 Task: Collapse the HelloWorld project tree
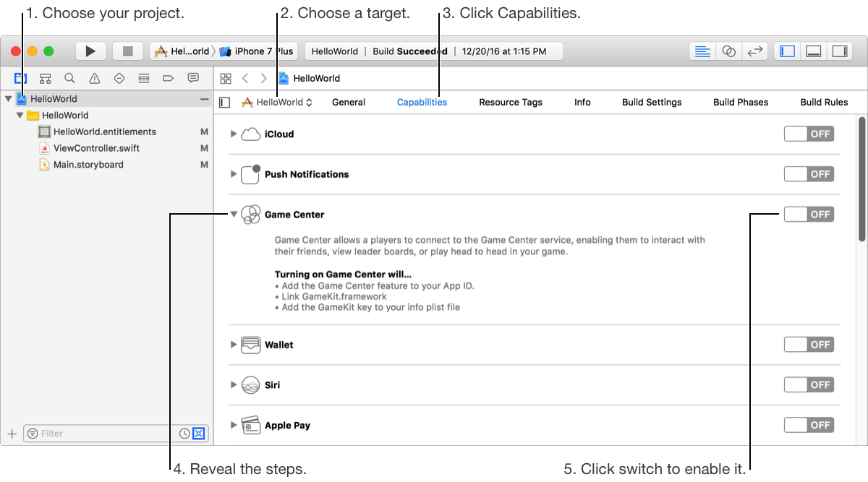(x=8, y=99)
